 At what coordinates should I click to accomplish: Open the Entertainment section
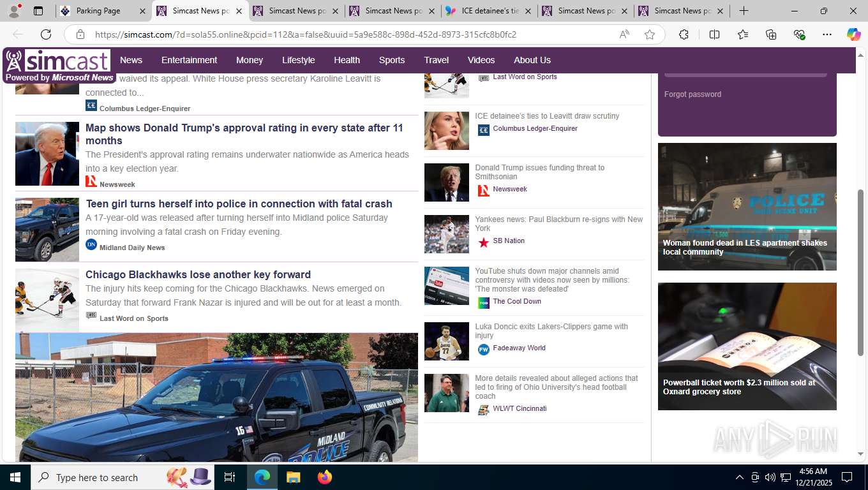pyautogui.click(x=189, y=60)
